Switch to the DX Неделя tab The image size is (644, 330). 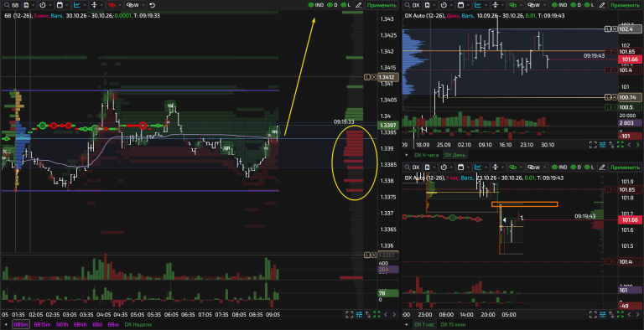tap(138, 324)
